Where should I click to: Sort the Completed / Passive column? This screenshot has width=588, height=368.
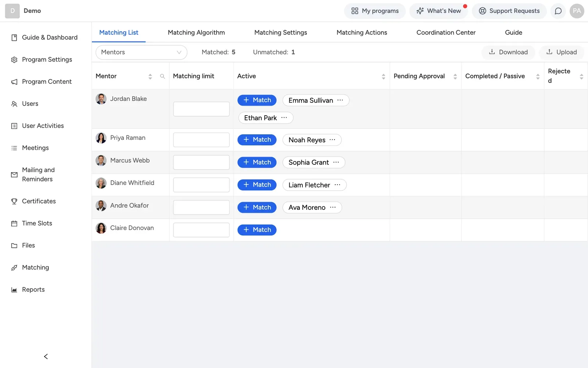(x=538, y=76)
